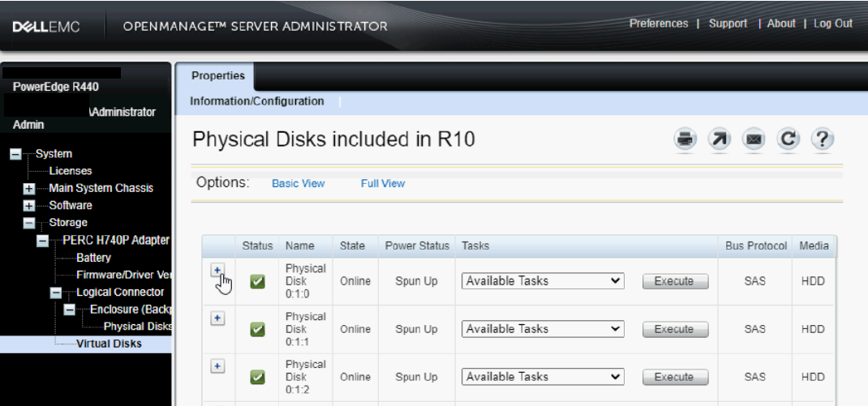
Task: Click green status checkmark for Disk 0:1:2
Action: click(257, 377)
